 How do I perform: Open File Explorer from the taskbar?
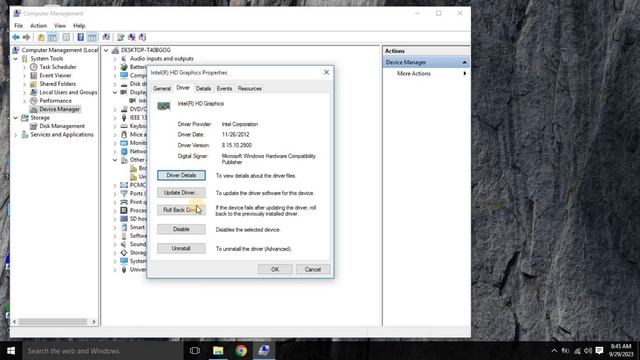[x=218, y=351]
